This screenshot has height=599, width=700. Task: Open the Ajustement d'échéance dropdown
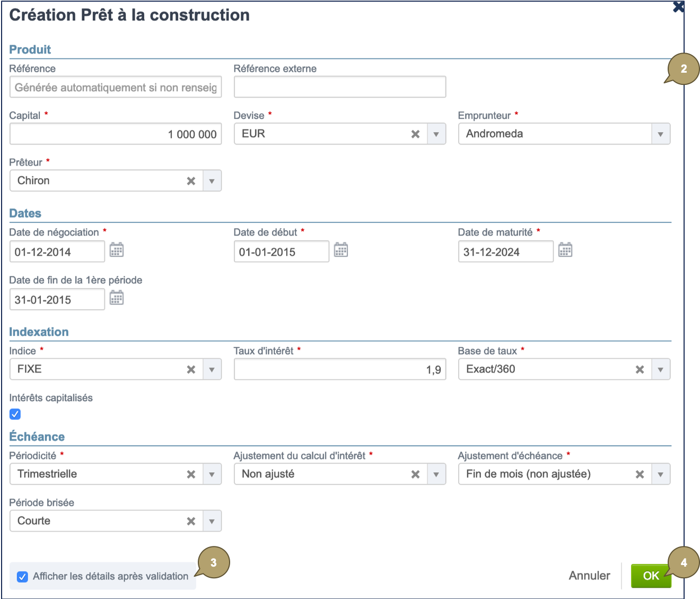tap(661, 474)
